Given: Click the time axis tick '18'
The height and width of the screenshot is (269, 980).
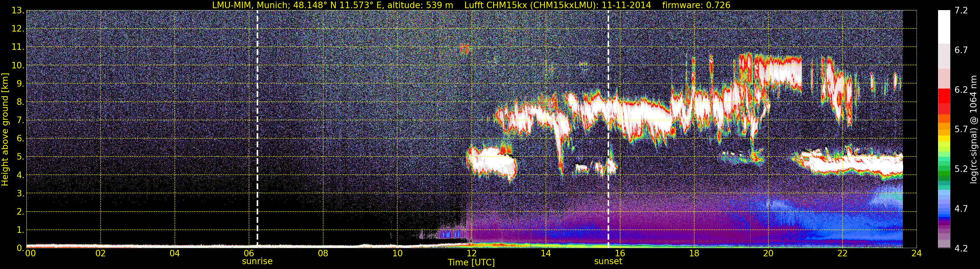Looking at the screenshot, I should (x=694, y=253).
